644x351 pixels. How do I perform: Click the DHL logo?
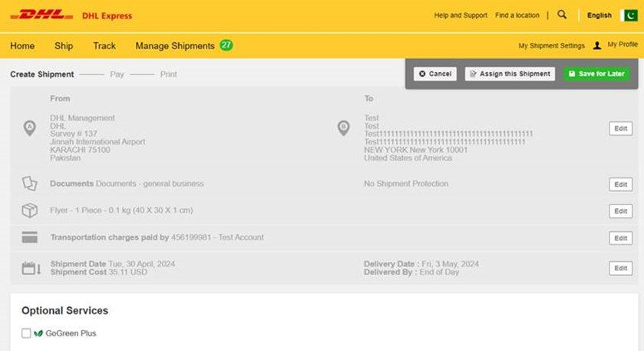(x=42, y=15)
